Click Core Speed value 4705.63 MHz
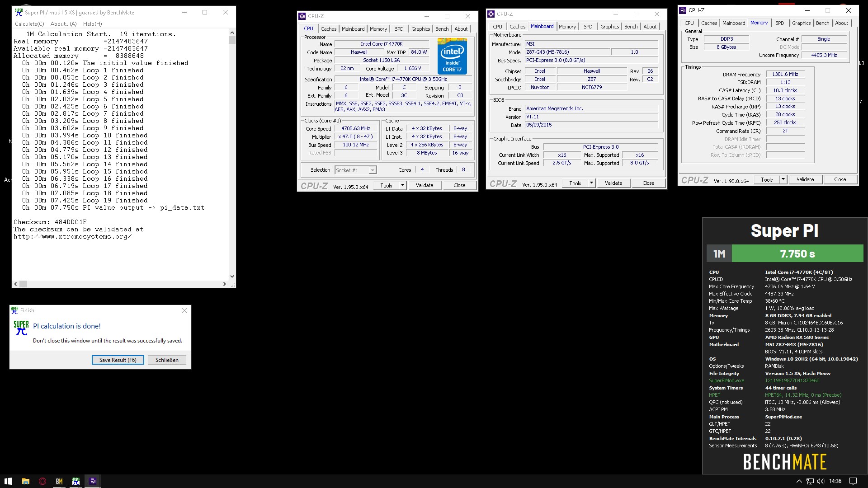Viewport: 868px width, 488px height. click(356, 129)
